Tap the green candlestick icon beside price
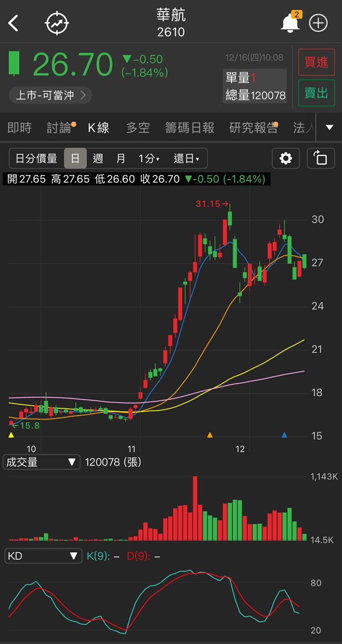The image size is (342, 644). coord(14,63)
